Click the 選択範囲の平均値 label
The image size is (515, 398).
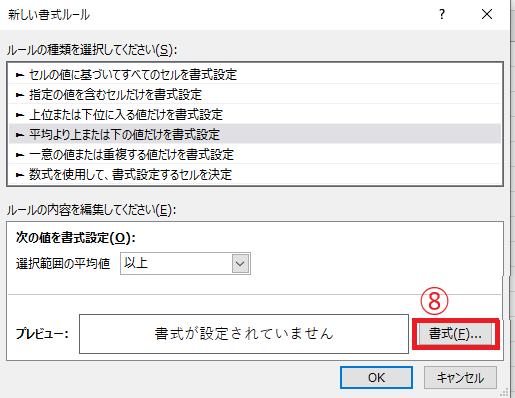click(x=63, y=264)
